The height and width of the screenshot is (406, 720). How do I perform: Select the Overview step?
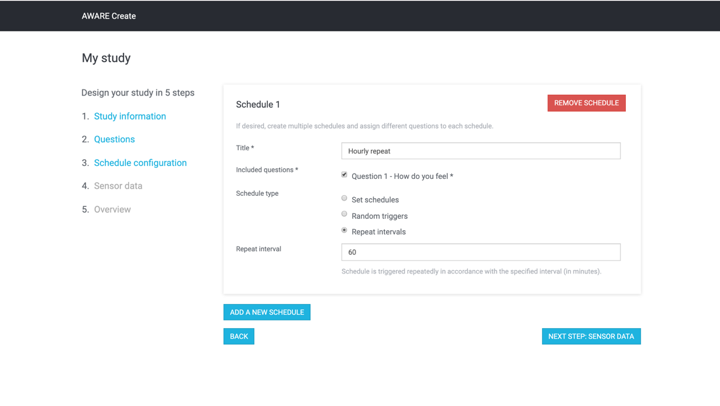(112, 209)
